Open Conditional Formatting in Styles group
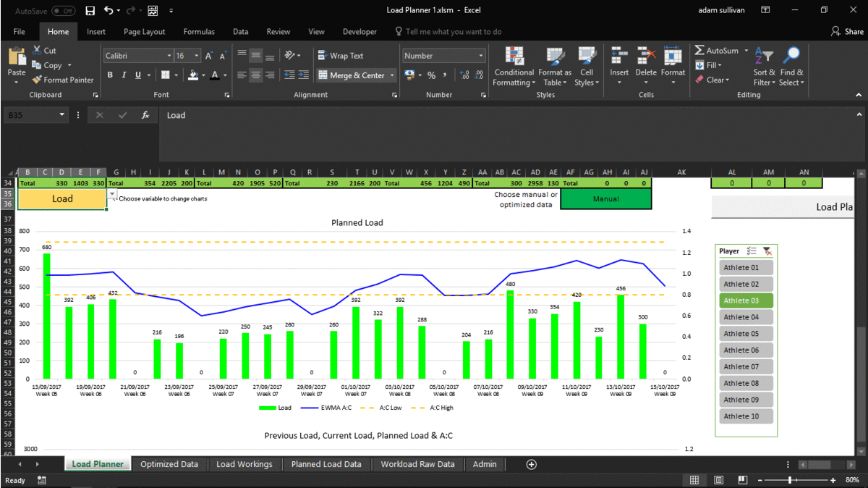 click(514, 67)
